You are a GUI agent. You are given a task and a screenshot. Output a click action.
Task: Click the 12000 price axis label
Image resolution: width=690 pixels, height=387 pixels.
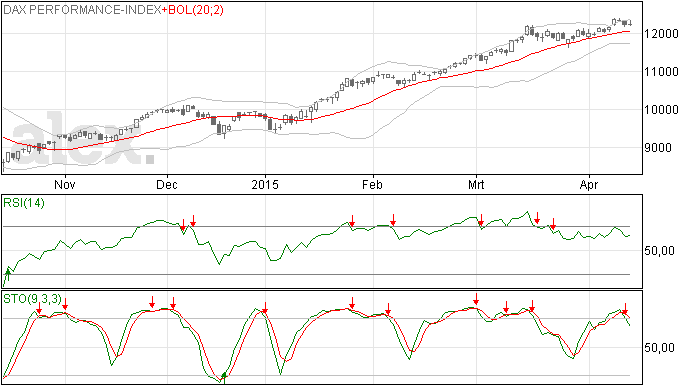[x=661, y=34]
